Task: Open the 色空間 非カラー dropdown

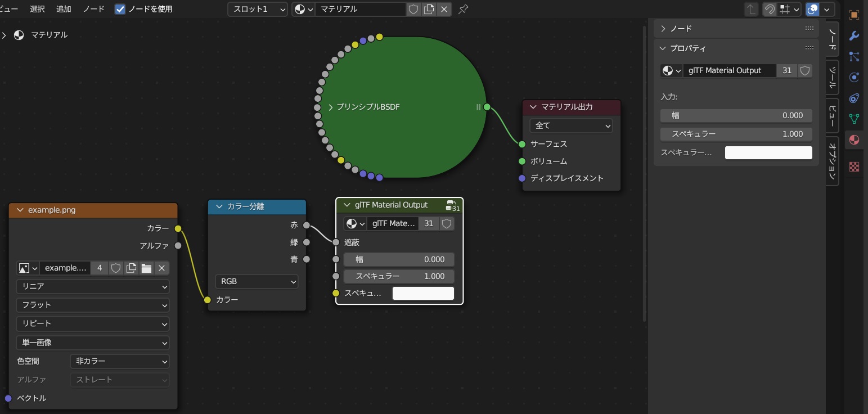Action: pos(120,361)
